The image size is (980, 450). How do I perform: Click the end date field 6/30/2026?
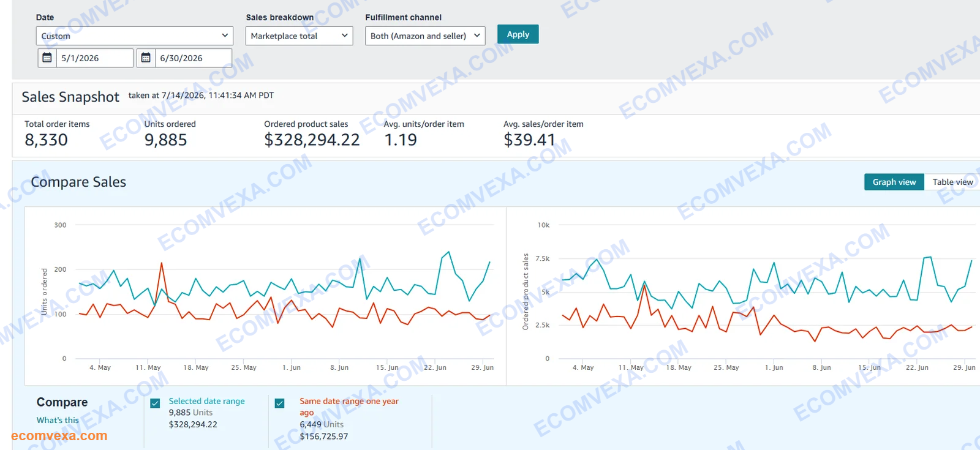pyautogui.click(x=194, y=58)
